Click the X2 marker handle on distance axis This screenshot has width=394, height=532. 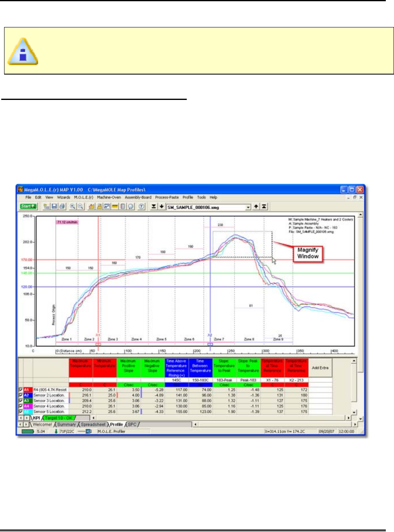(210, 344)
